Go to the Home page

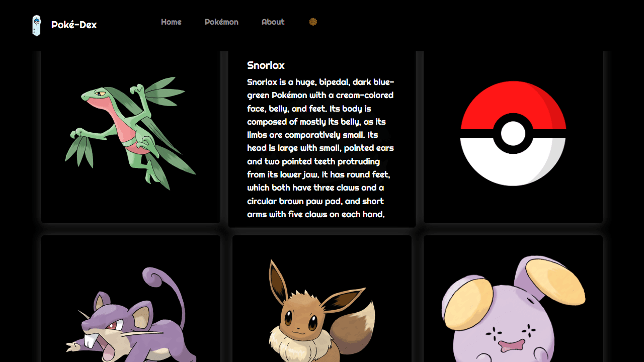171,22
